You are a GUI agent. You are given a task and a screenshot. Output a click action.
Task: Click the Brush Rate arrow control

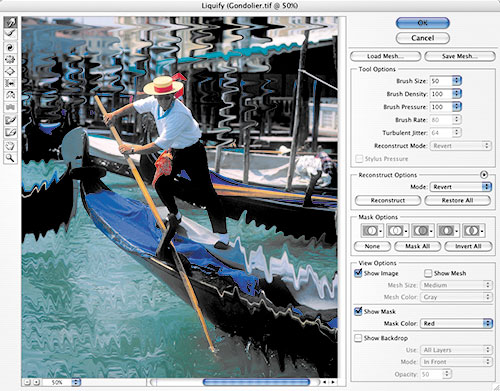click(457, 120)
